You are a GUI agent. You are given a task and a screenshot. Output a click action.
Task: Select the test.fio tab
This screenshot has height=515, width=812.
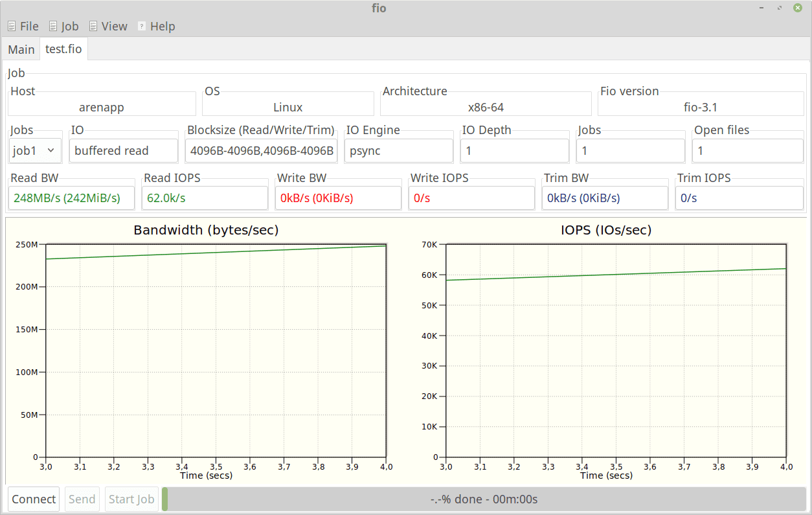coord(63,49)
